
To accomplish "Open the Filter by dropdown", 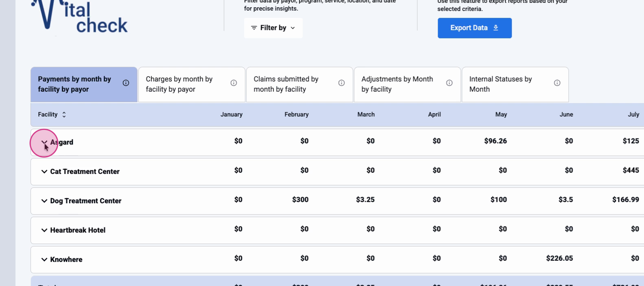I will [x=273, y=28].
